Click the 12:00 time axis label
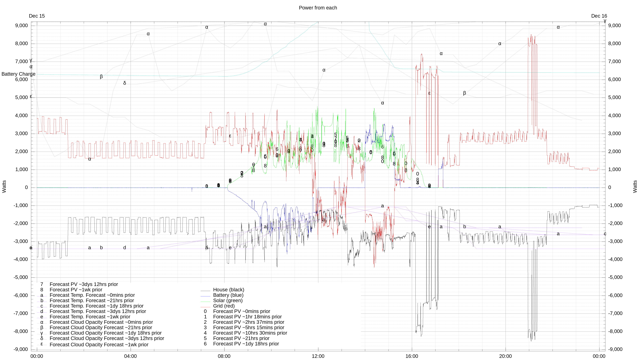644x362 pixels. [318, 356]
